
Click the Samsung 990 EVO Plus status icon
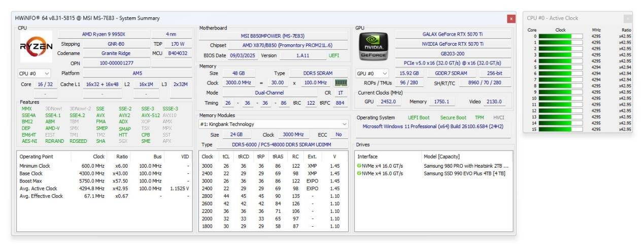click(x=359, y=173)
